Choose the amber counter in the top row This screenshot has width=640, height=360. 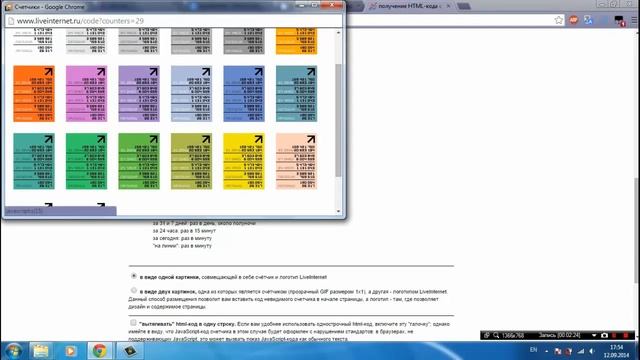point(296,41)
